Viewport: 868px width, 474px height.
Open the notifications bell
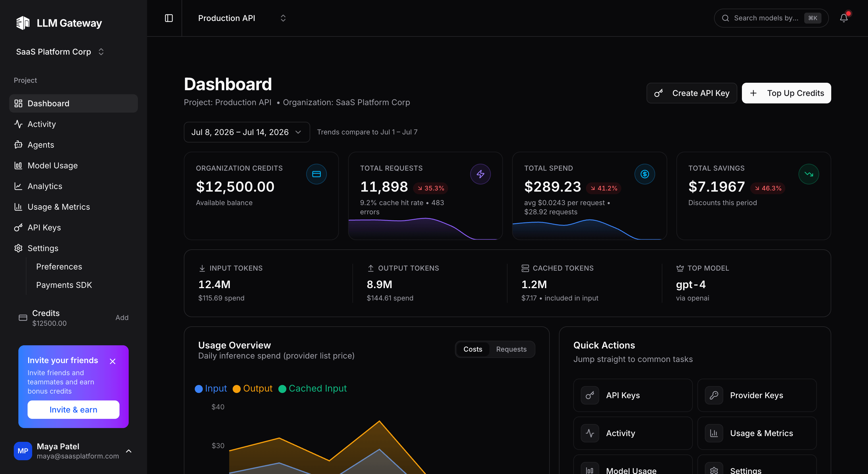pyautogui.click(x=843, y=18)
